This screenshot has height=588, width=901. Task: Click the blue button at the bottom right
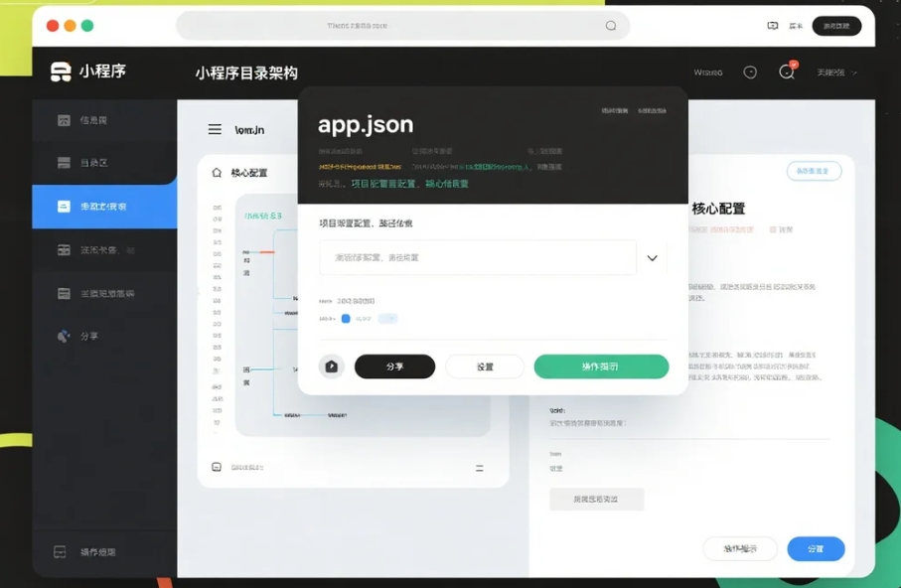pos(816,549)
